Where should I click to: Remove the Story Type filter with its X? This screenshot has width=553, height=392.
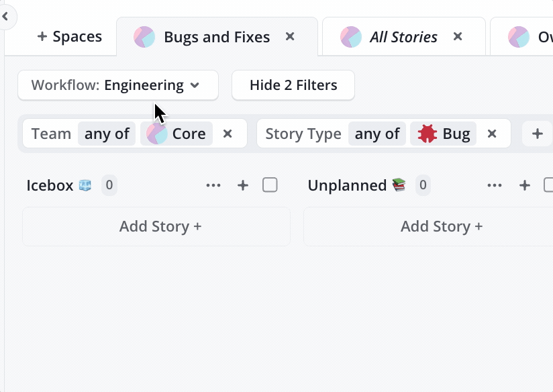click(x=492, y=134)
